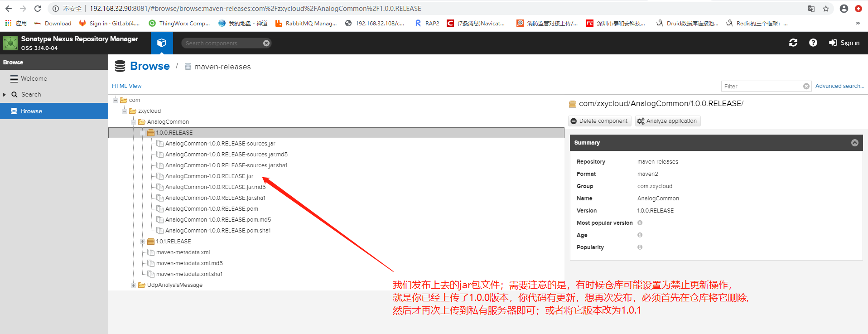The image size is (868, 334).
Task: Select AnalogCommon-1.0.0.RELEASE-sources.jar.sha1
Action: [x=226, y=165]
